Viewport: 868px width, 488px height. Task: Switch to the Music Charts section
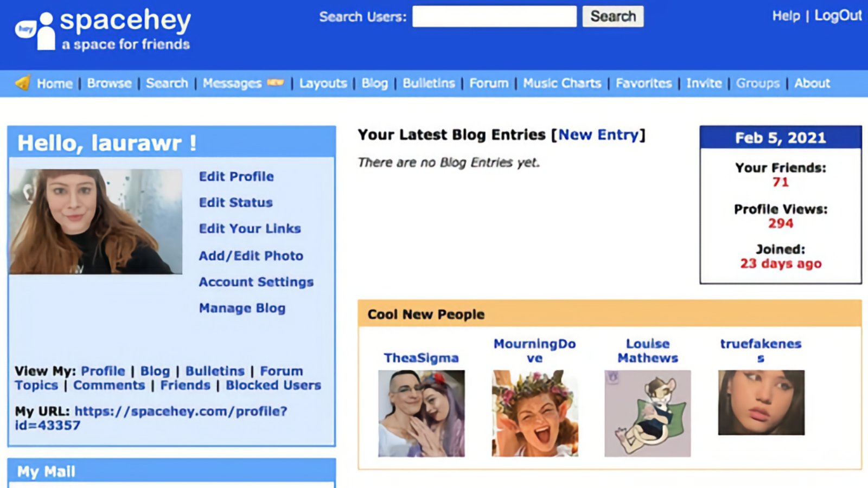tap(561, 83)
